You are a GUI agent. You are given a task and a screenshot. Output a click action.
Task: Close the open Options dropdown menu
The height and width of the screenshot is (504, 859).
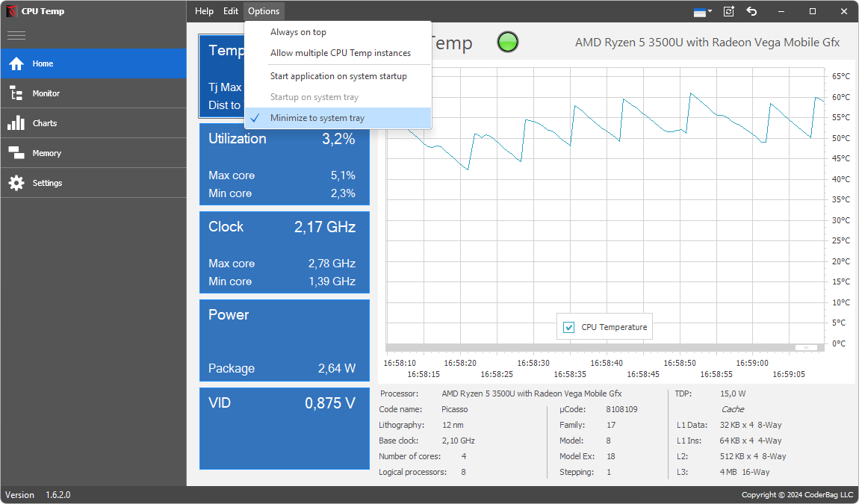click(264, 11)
